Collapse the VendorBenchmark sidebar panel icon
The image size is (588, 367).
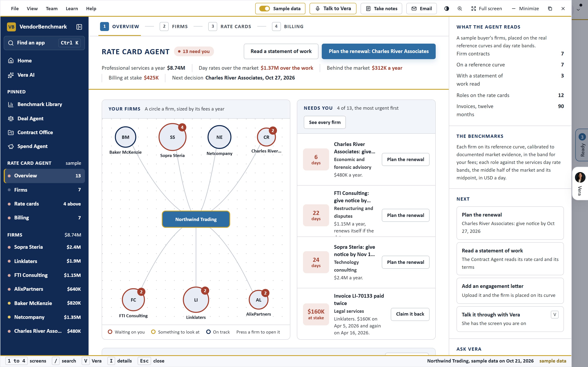pos(79,27)
